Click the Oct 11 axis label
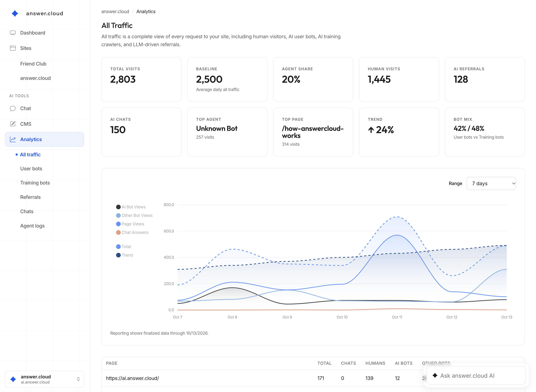Viewport: 536px width, 392px height. (x=397, y=317)
